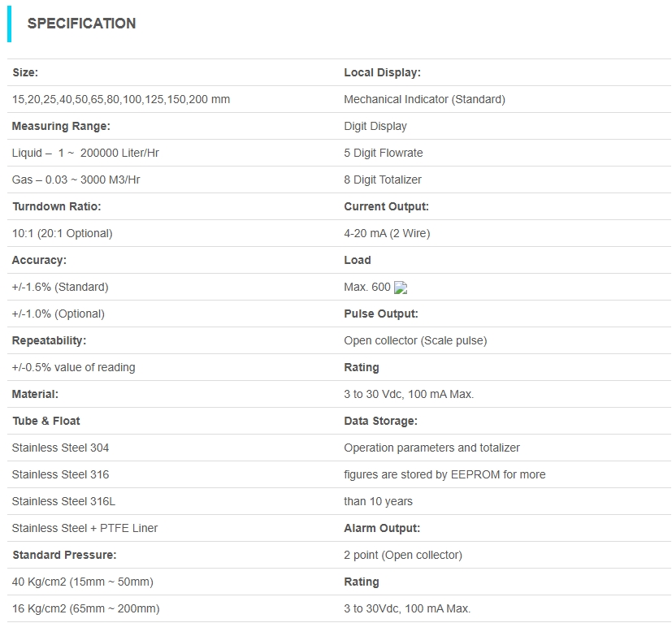The image size is (672, 623).
Task: Click the 8 Digit Totalizer row
Action: click(x=383, y=180)
